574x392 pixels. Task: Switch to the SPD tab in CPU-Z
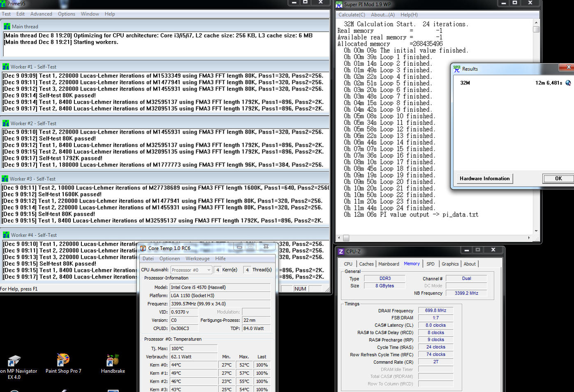[x=430, y=264]
